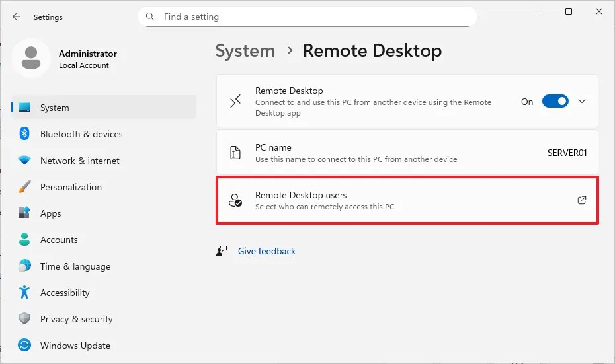The height and width of the screenshot is (364, 615).
Task: Open external link icon for Remote Desktop users
Action: pyautogui.click(x=582, y=200)
